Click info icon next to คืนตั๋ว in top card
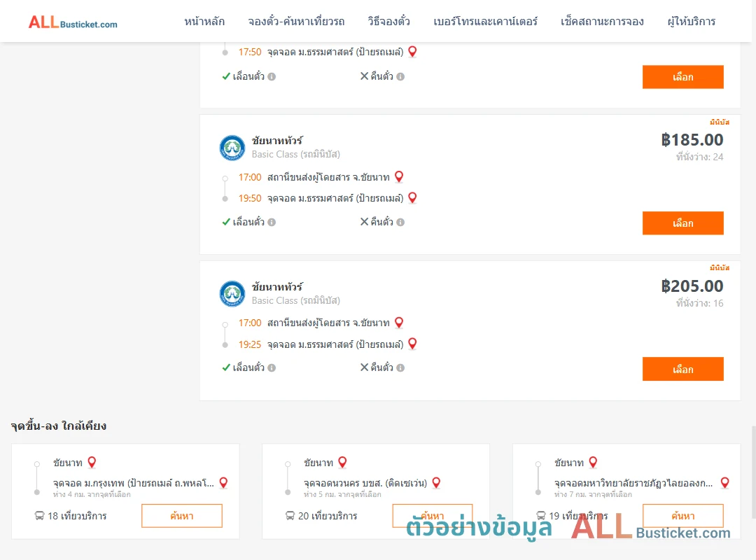Screen dimensions: 756x560 (x=400, y=77)
